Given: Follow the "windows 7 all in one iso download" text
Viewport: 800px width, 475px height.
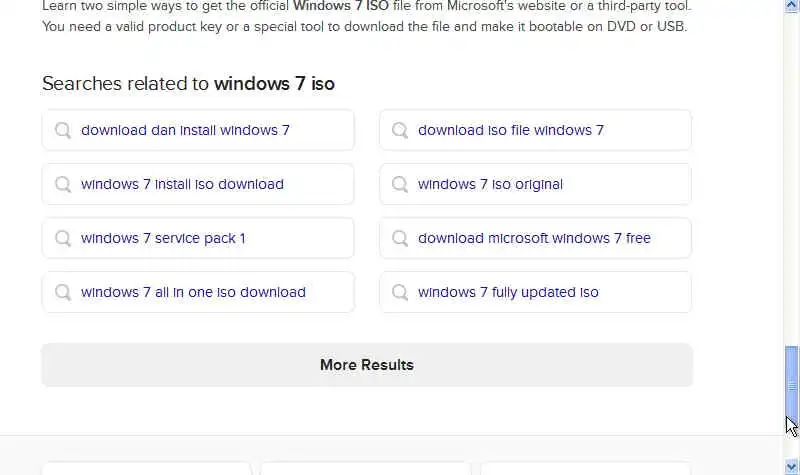Looking at the screenshot, I should [x=193, y=292].
